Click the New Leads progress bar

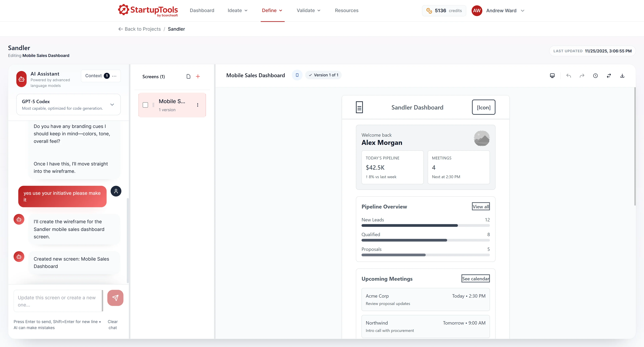[x=425, y=226]
